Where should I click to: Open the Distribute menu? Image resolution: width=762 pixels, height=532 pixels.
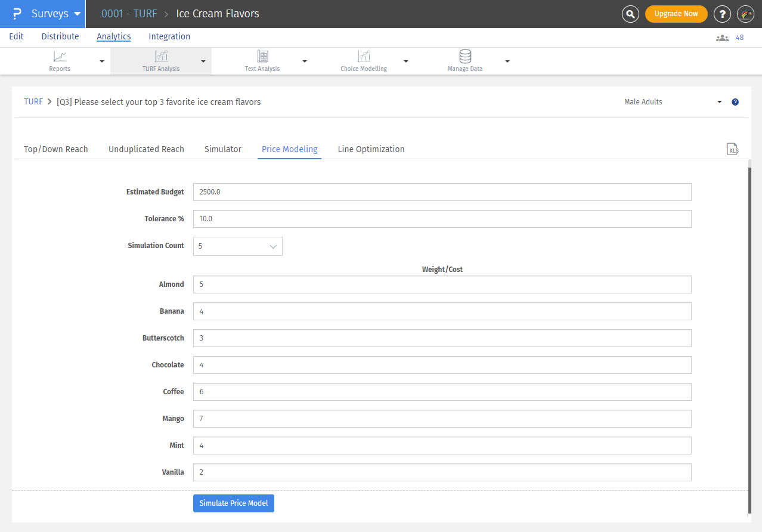coord(60,36)
